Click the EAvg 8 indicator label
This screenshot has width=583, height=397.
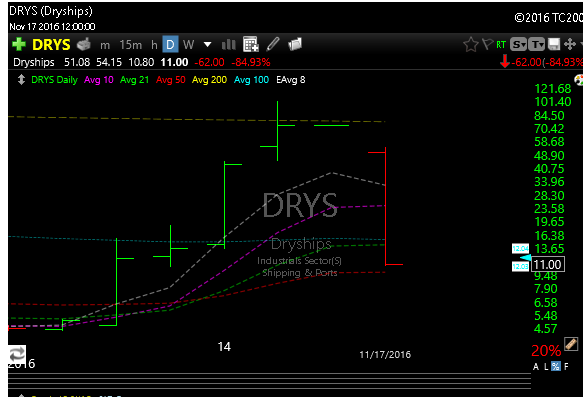291,80
